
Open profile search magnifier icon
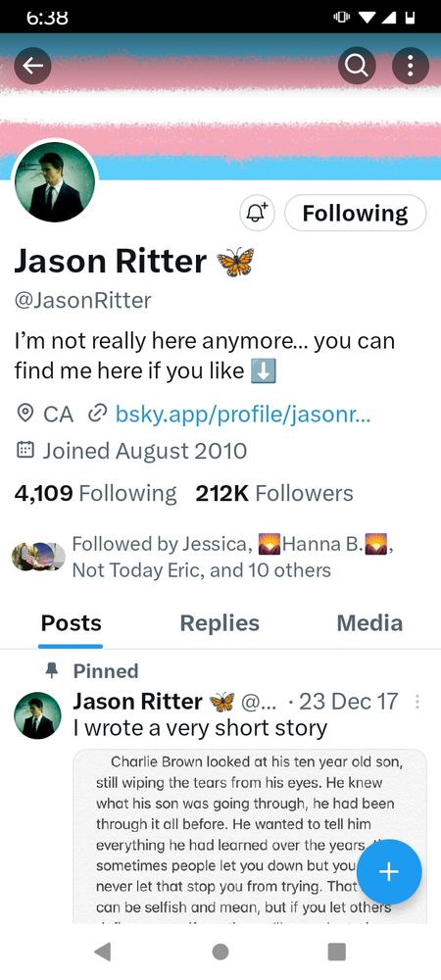point(358,67)
